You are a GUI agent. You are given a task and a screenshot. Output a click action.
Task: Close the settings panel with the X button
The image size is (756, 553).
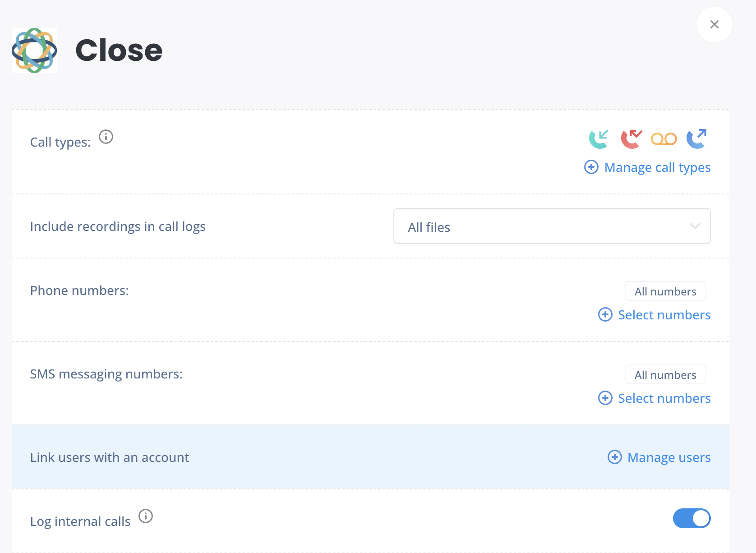[x=715, y=24]
